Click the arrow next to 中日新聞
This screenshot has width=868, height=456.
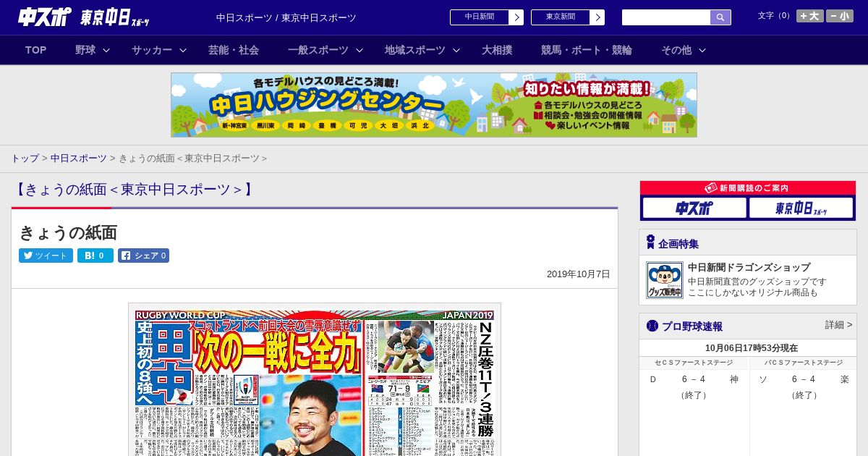[516, 17]
